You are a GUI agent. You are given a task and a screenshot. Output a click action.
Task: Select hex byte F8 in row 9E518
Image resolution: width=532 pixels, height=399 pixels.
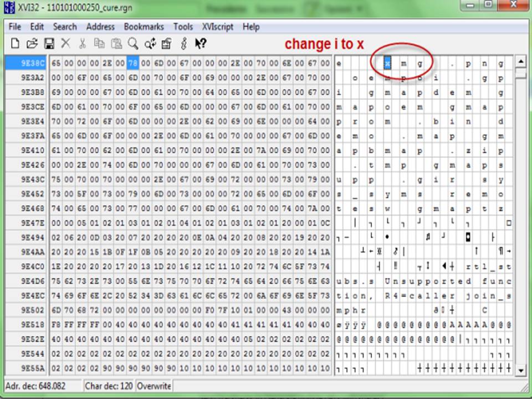pos(56,325)
